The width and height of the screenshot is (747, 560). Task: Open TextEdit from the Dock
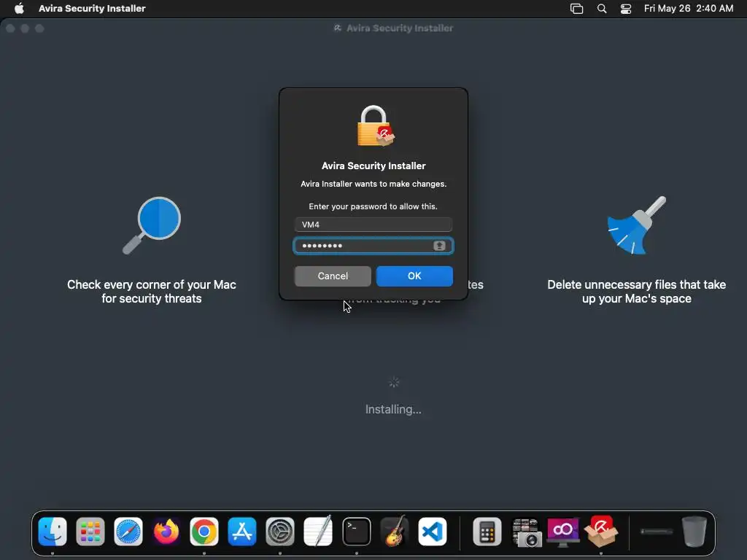pos(318,531)
